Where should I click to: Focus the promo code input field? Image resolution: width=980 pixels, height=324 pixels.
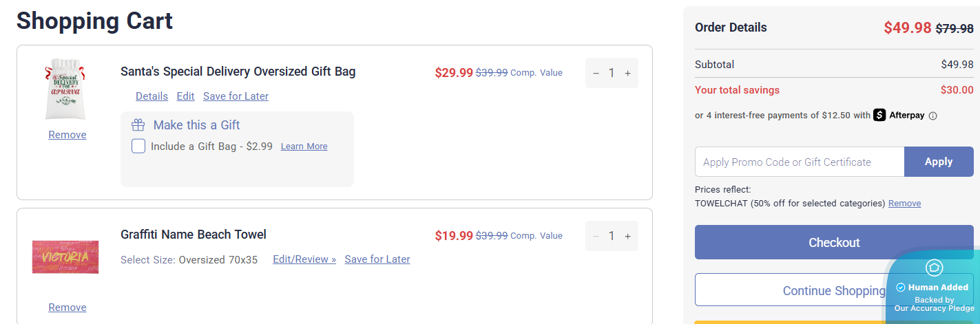point(799,162)
